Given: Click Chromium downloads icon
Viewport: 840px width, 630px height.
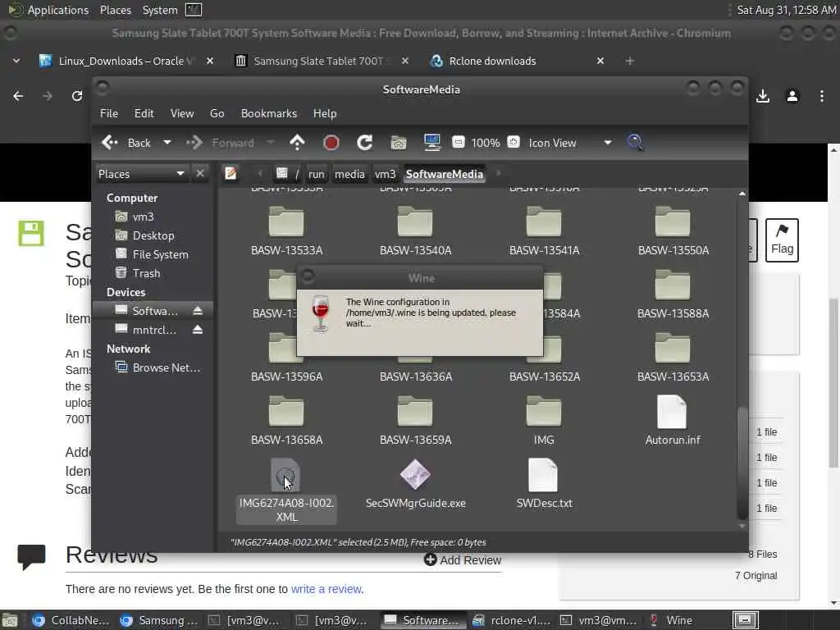Looking at the screenshot, I should click(x=763, y=97).
